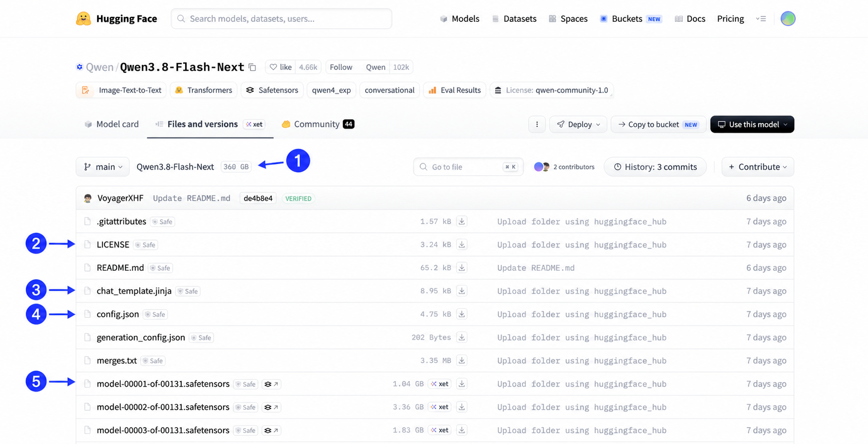Open the Qwen organization link in title
Viewport: 868px width, 444px height.
point(99,67)
